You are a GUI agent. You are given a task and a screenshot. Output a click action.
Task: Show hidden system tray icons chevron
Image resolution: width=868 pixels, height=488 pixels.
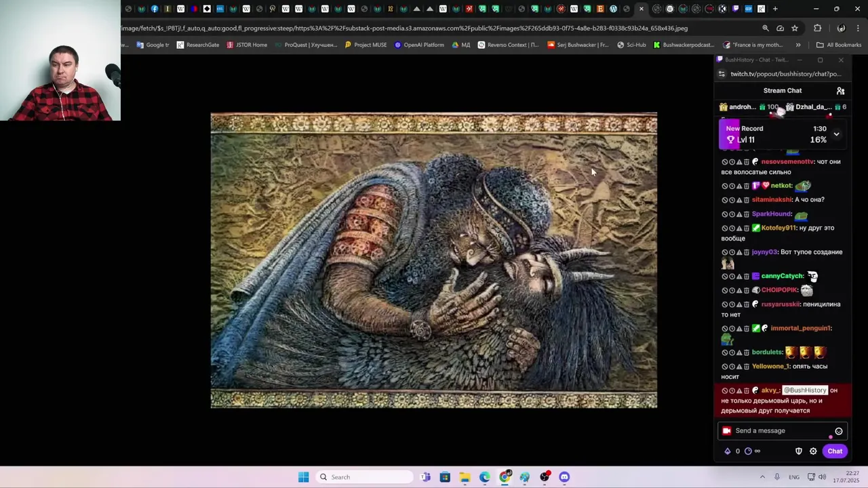point(762,477)
